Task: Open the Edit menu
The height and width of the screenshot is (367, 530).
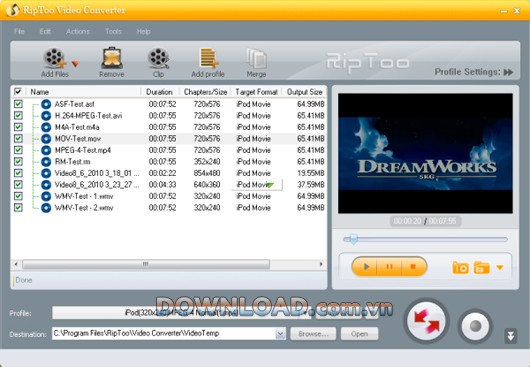Action: coord(45,31)
